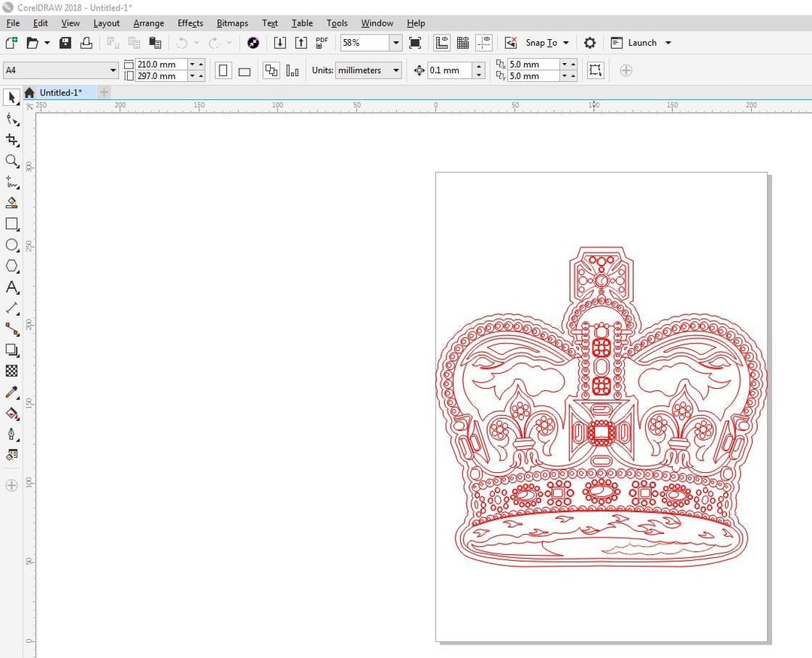Viewport: 812px width, 658px height.
Task: Toggle Treat All Objects As Filled
Action: 271,70
